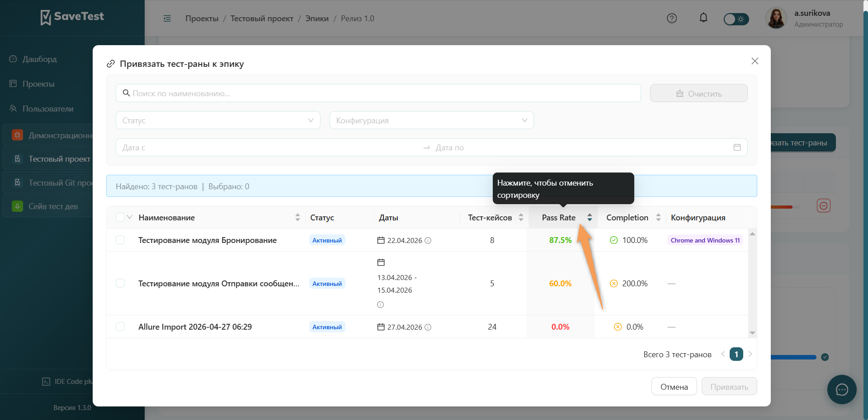Open the Конфигурация filter dropdown

point(432,120)
